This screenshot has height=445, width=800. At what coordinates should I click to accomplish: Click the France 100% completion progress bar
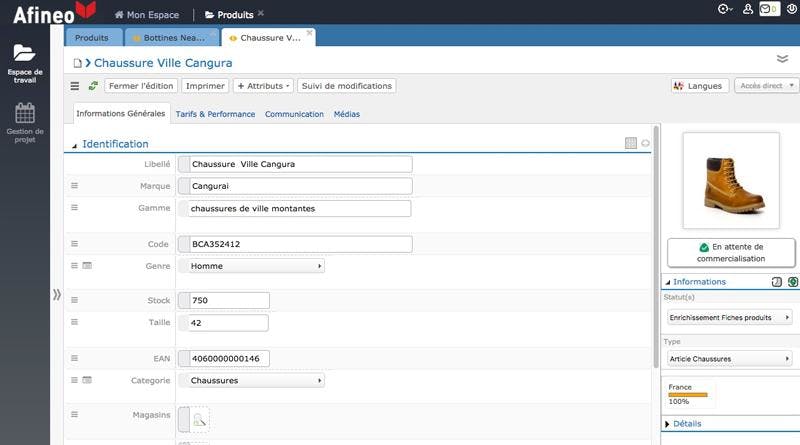click(x=688, y=394)
